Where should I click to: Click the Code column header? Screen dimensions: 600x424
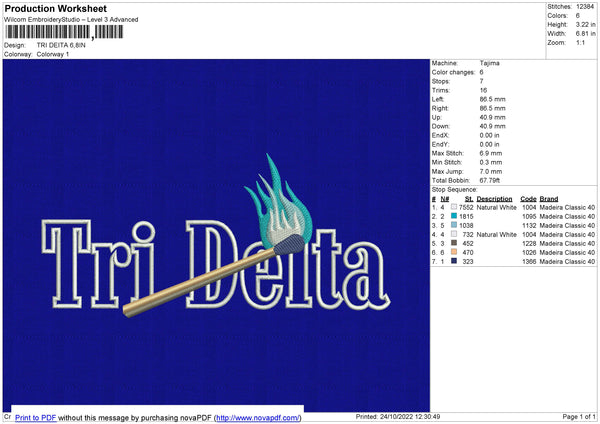(528, 199)
